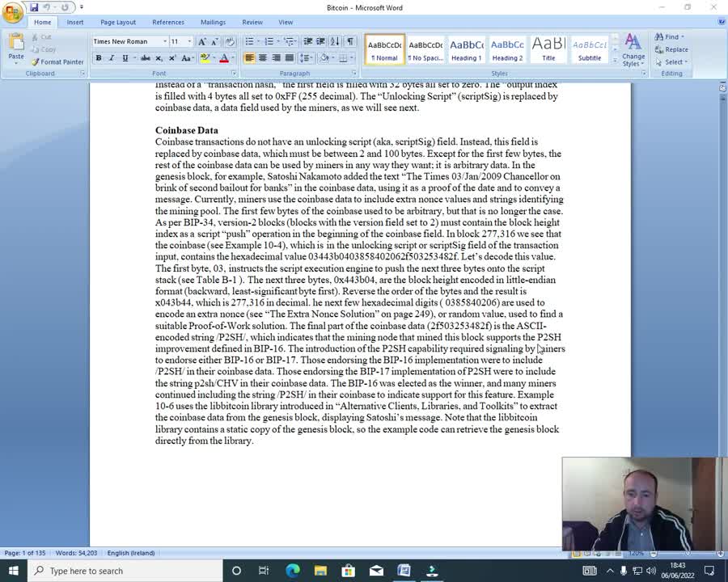The image size is (728, 582).
Task: Toggle Align Text Right
Action: (276, 58)
